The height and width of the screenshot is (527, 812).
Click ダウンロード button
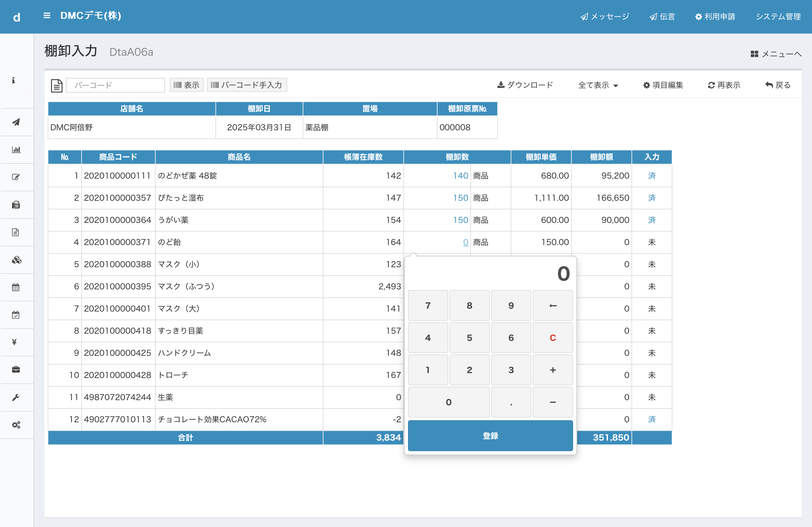[x=525, y=85]
